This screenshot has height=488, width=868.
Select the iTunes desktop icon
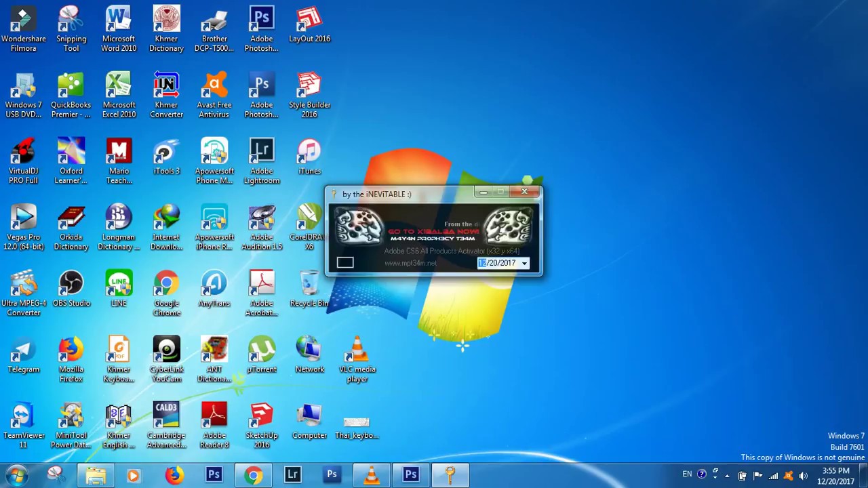click(x=309, y=157)
